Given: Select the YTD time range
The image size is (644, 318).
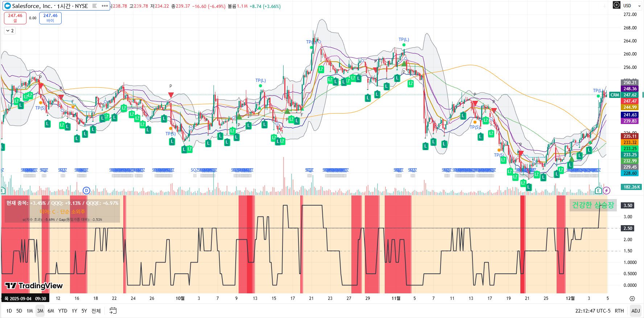Looking at the screenshot, I should pos(63,311).
